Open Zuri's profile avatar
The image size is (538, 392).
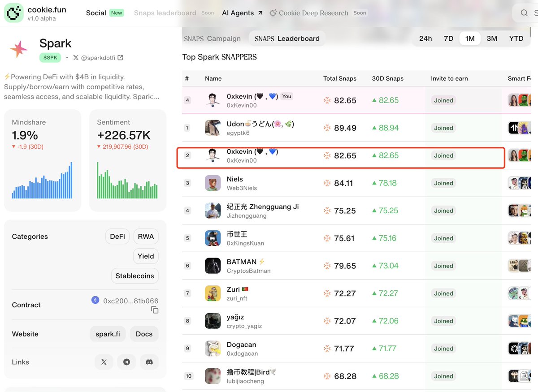[213, 293]
